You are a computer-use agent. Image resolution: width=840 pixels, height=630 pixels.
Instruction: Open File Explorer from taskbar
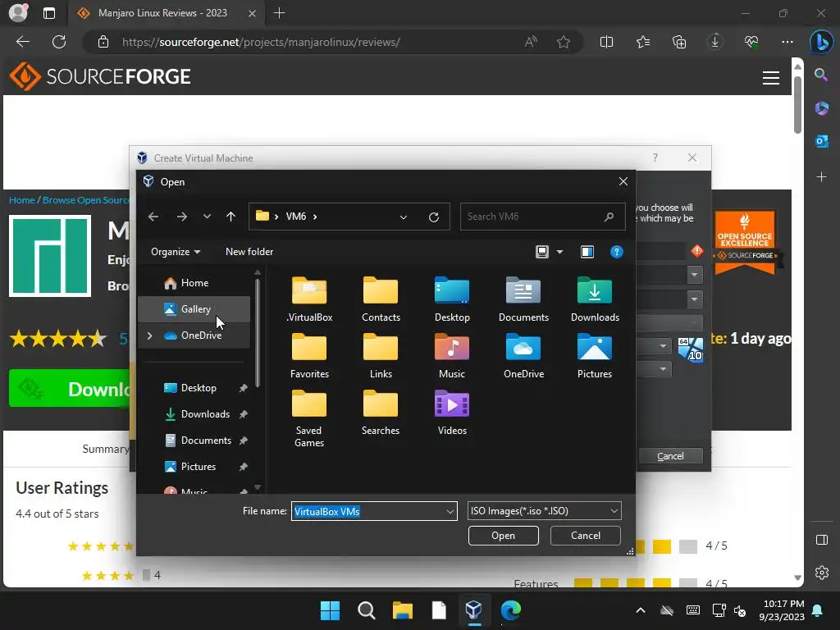[402, 609]
